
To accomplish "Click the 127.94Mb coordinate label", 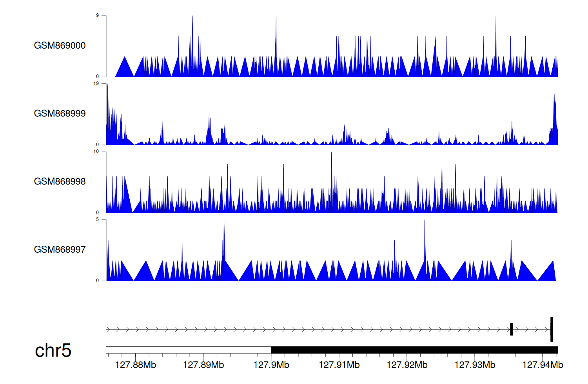I will 543,365.
